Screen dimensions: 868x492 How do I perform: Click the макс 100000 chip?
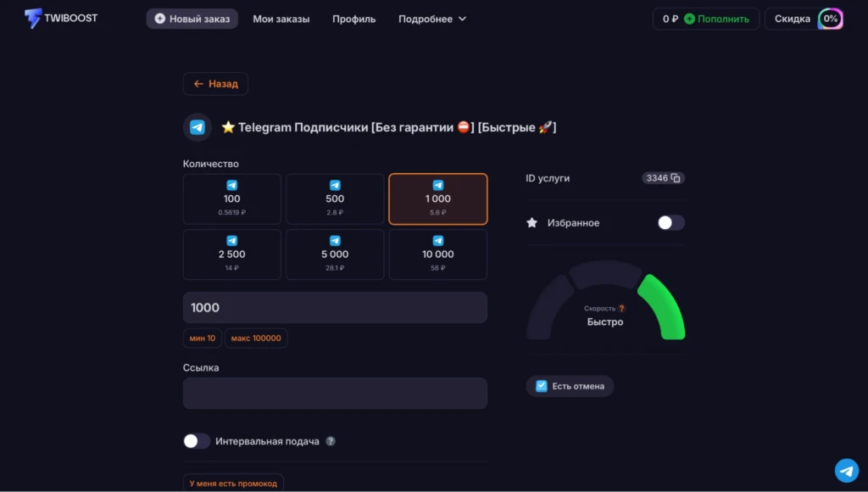(x=256, y=338)
